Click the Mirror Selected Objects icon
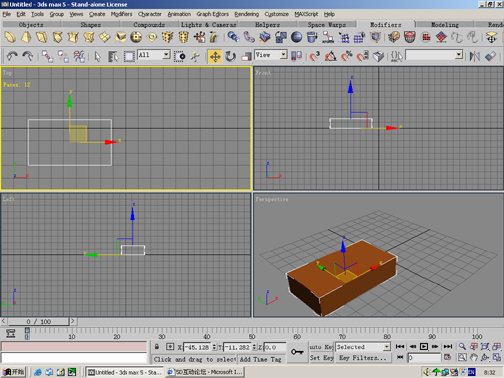This screenshot has width=504, height=378. pos(474,56)
